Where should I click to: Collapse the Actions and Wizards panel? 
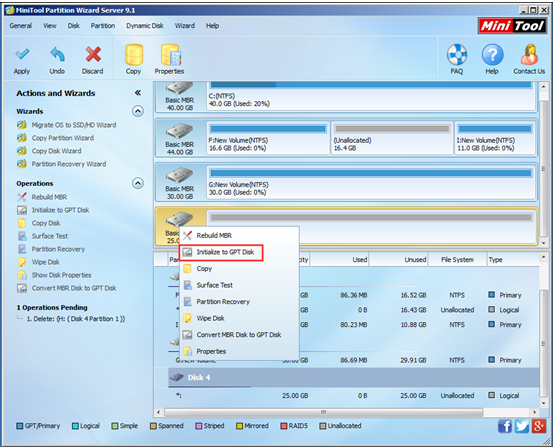point(138,93)
